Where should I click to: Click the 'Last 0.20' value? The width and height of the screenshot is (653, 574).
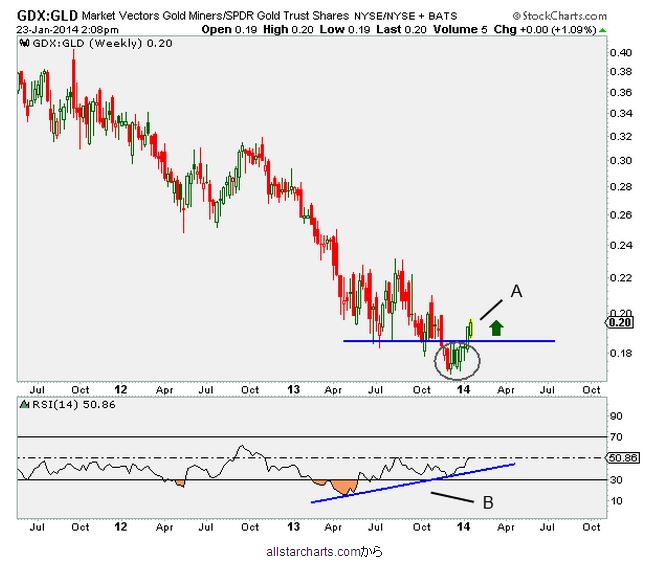coord(401,30)
